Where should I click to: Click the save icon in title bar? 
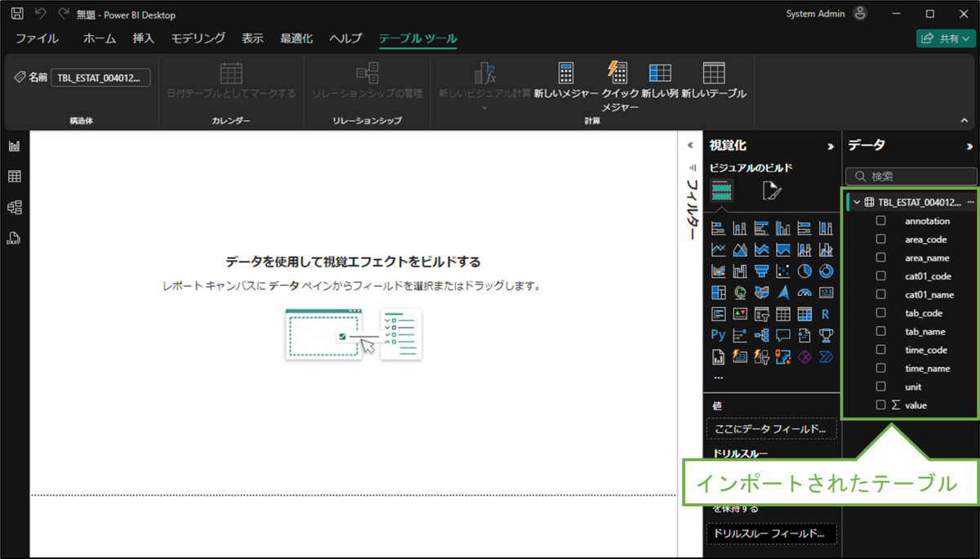pyautogui.click(x=17, y=14)
